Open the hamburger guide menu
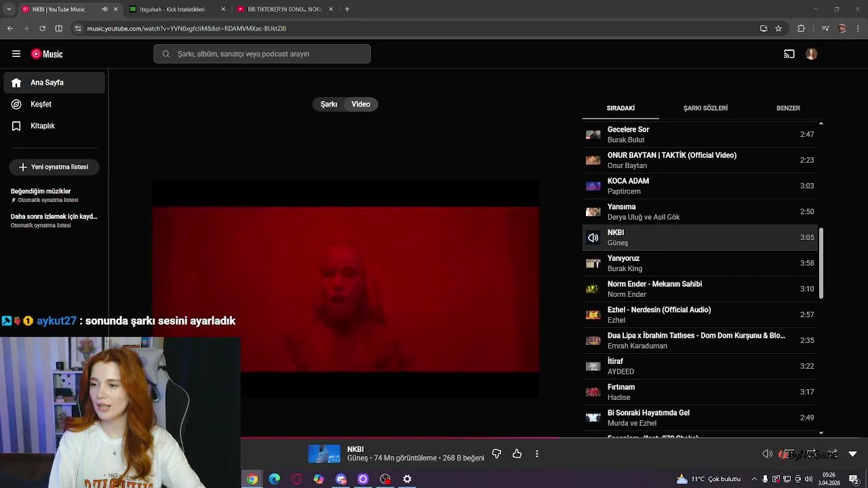 16,54
